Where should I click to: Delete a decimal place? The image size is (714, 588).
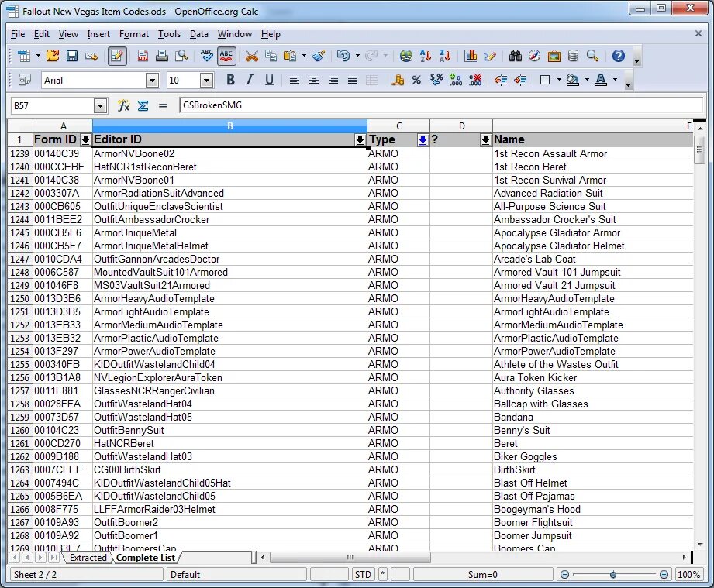(x=475, y=80)
